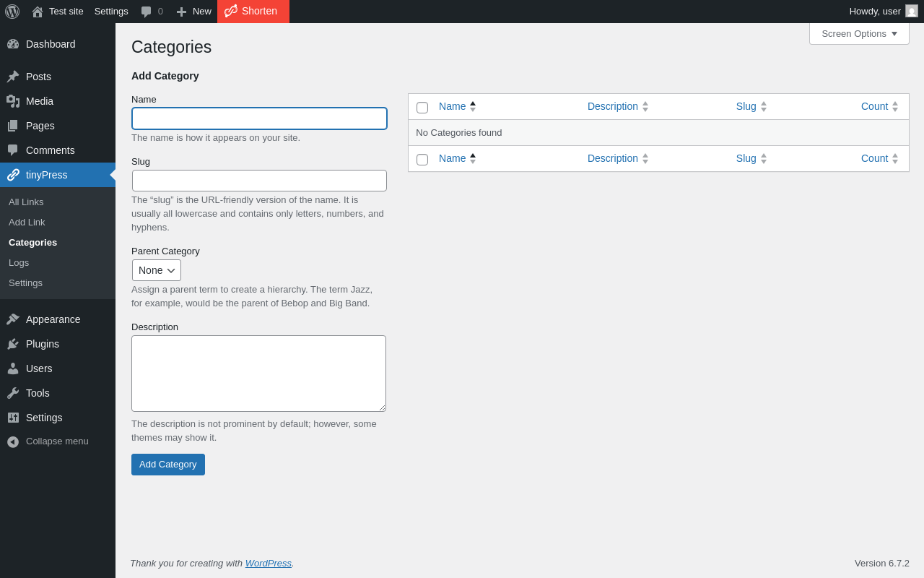Screen dimensions: 924x578
Task: Click the Plugins plug icon in sidebar
Action: coord(13,344)
